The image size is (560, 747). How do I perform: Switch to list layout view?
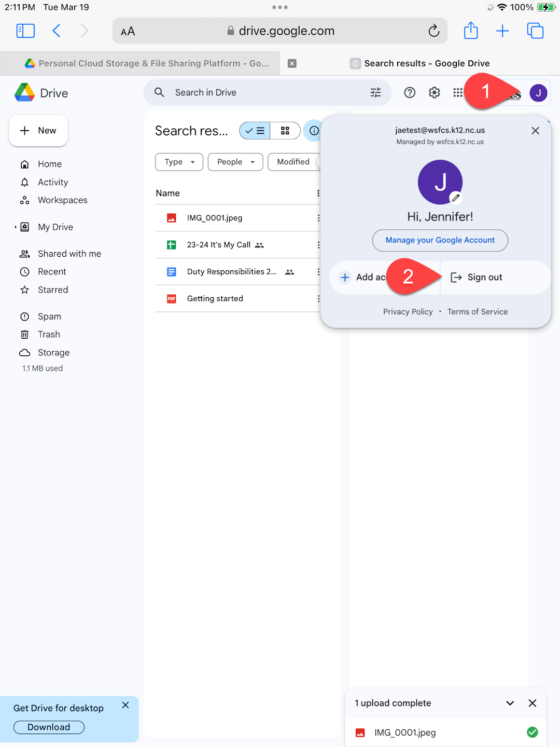(255, 131)
